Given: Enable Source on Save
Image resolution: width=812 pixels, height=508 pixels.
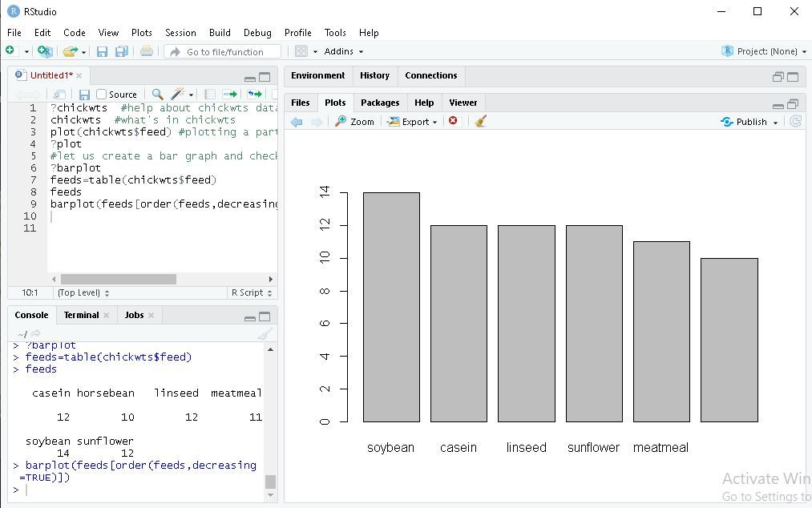Looking at the screenshot, I should [100, 94].
